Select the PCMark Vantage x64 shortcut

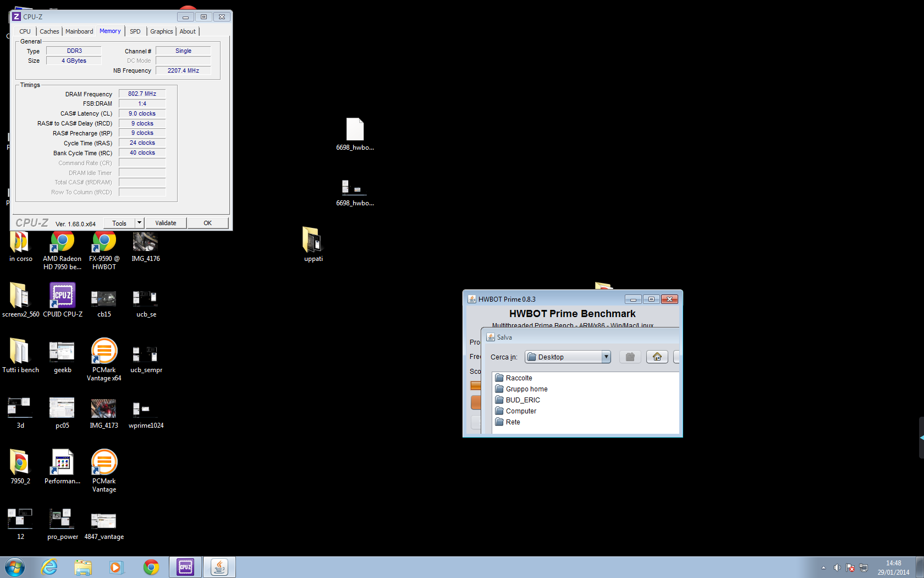[104, 359]
